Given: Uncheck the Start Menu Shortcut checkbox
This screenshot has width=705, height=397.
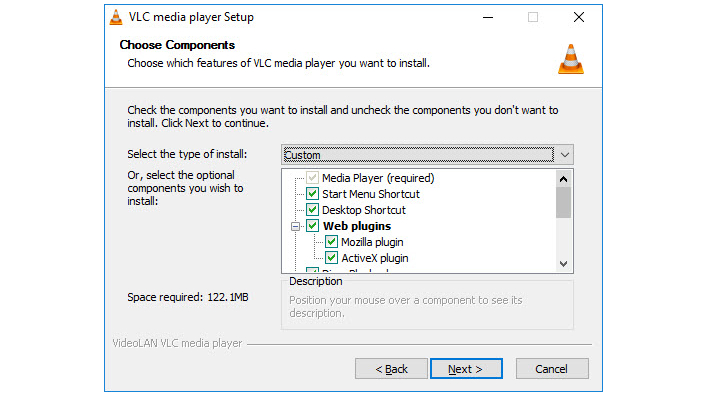Looking at the screenshot, I should tap(312, 194).
